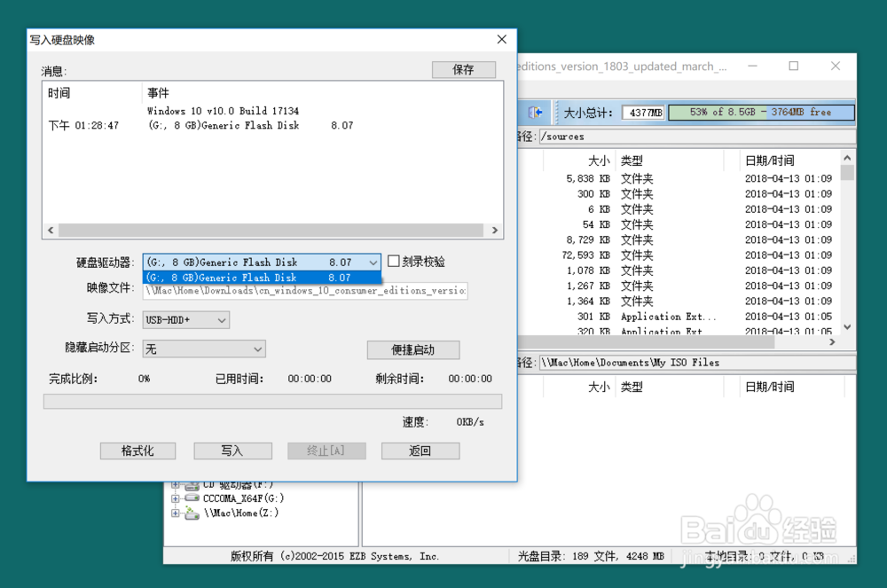This screenshot has width=887, height=588.
Task: Click the 格式化 button
Action: coord(137,451)
